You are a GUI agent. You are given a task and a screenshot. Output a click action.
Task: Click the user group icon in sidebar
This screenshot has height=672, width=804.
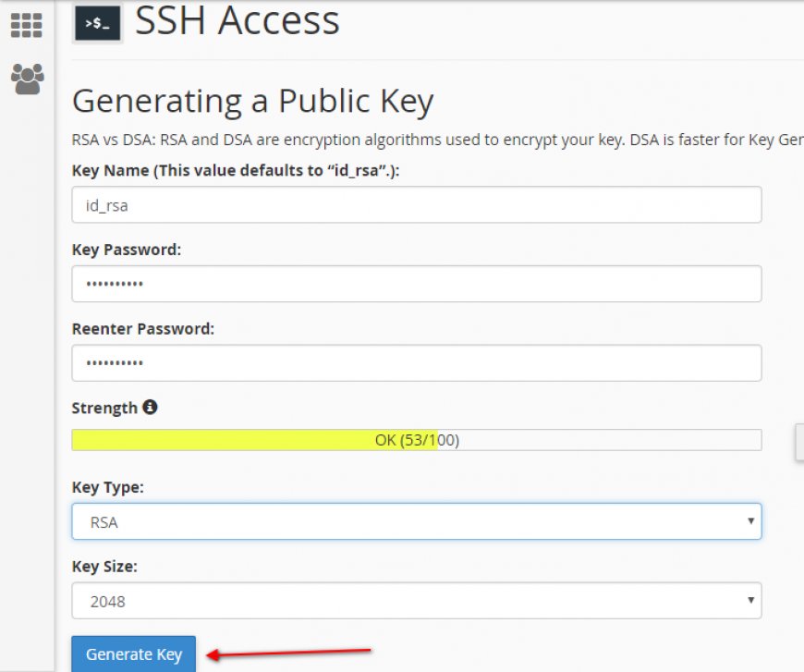(x=27, y=79)
